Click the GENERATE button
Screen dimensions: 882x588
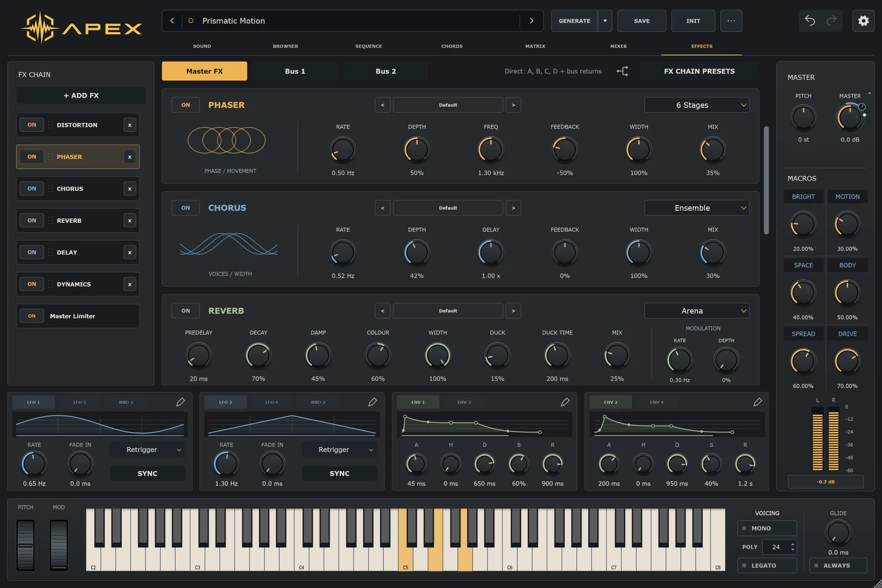coord(574,21)
